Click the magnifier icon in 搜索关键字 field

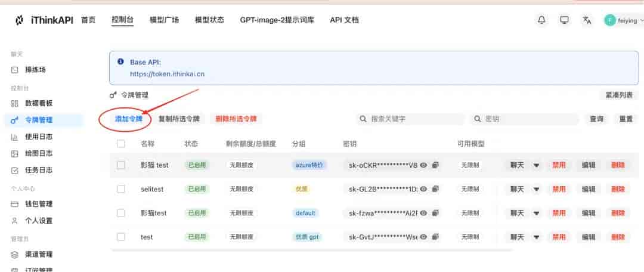(363, 119)
